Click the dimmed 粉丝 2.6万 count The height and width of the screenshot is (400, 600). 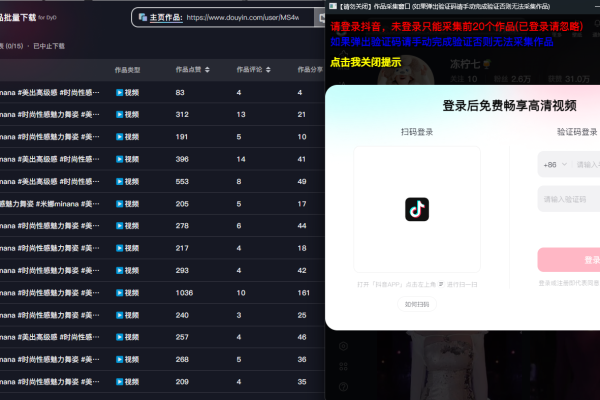point(512,79)
